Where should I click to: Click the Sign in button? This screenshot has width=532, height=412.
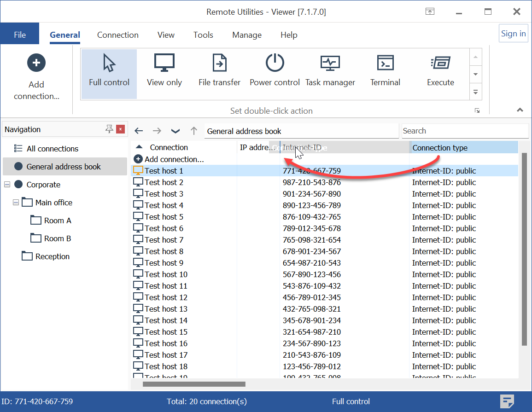[x=513, y=34]
